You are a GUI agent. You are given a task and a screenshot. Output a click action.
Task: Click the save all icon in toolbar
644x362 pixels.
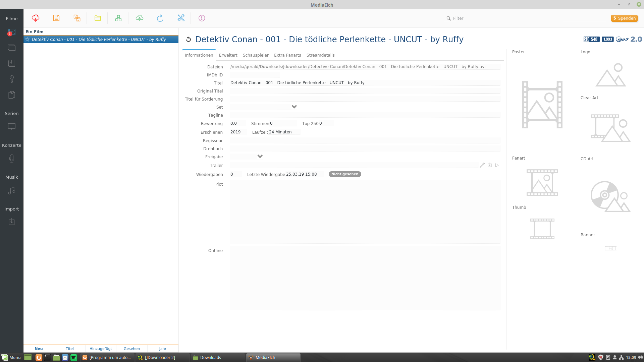77,18
